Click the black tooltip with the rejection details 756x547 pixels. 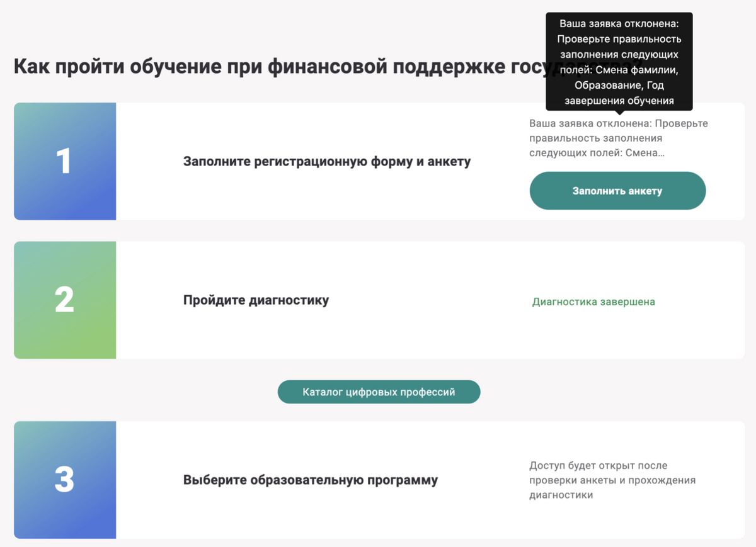click(618, 61)
